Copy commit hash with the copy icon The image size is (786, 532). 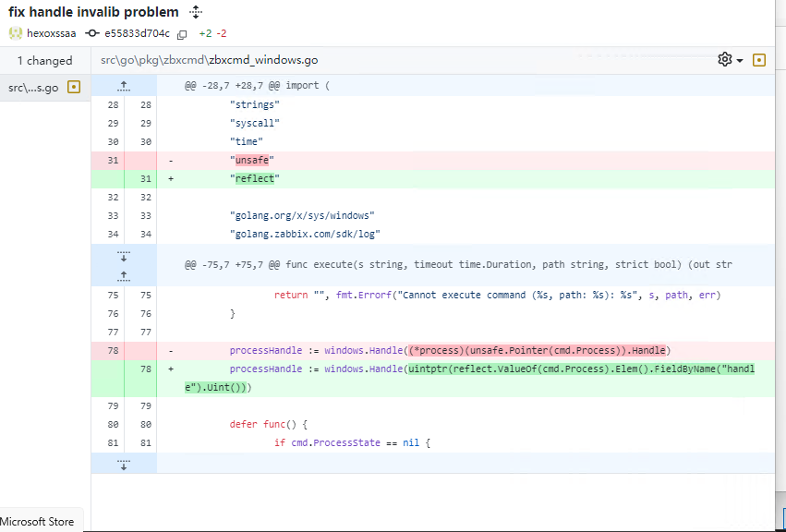tap(182, 34)
